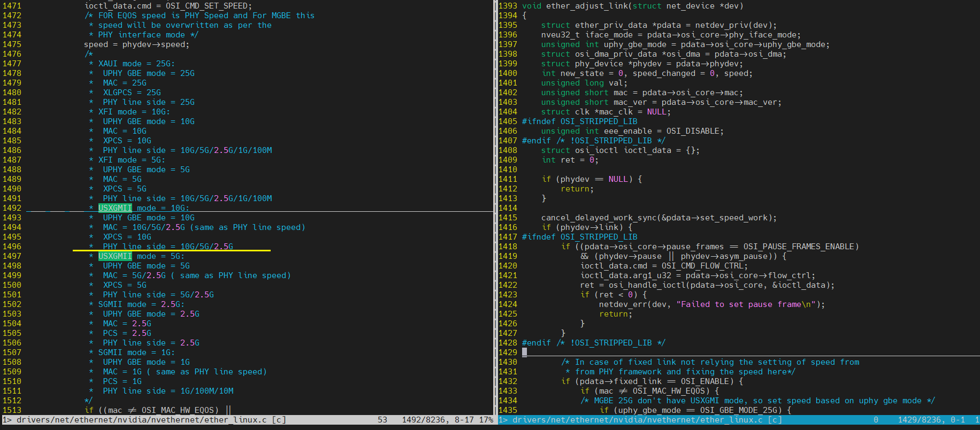
Task: Click 'unsigned int eee_enable = OSI_DISABLE;'
Action: point(633,131)
